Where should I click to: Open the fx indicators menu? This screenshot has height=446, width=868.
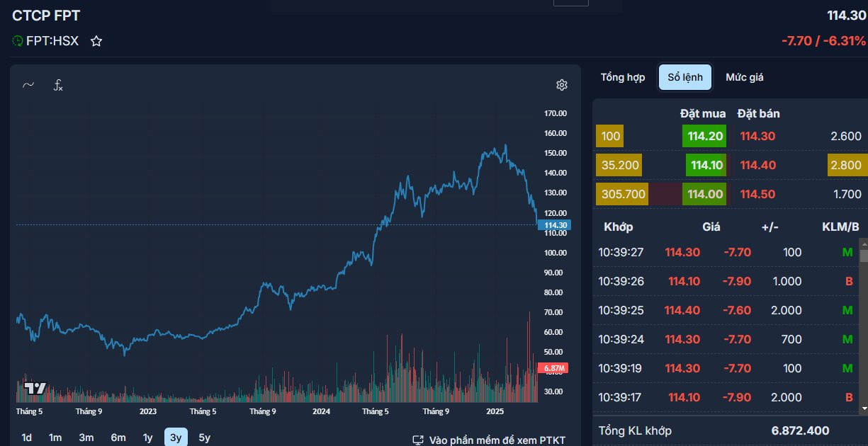click(59, 86)
